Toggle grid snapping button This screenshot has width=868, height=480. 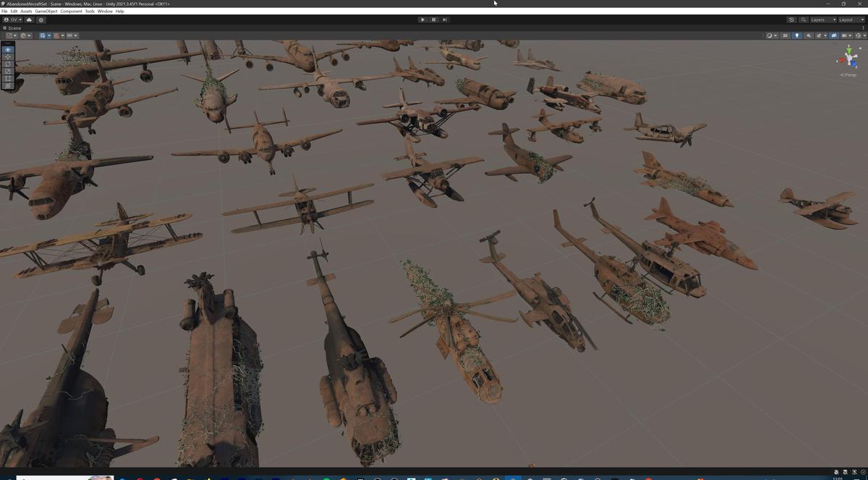tap(56, 35)
